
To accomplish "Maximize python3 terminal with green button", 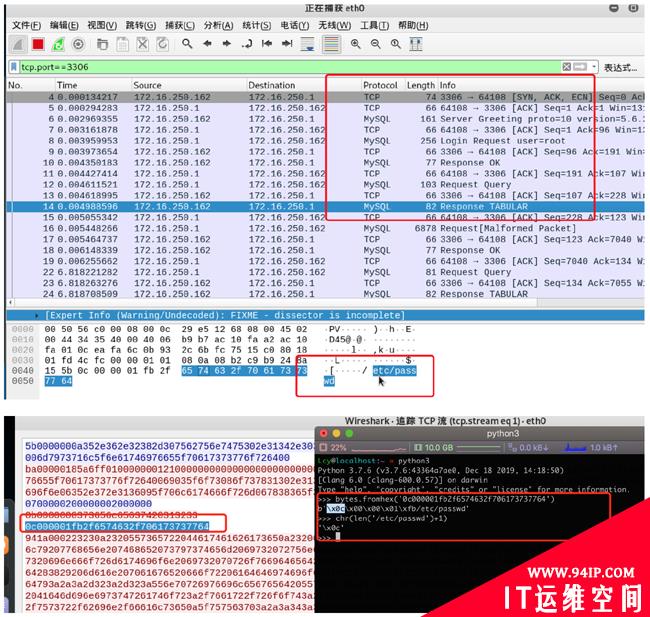I will click(349, 433).
